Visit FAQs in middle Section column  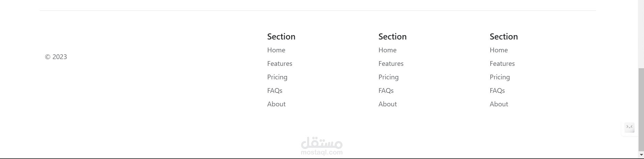coord(386,90)
